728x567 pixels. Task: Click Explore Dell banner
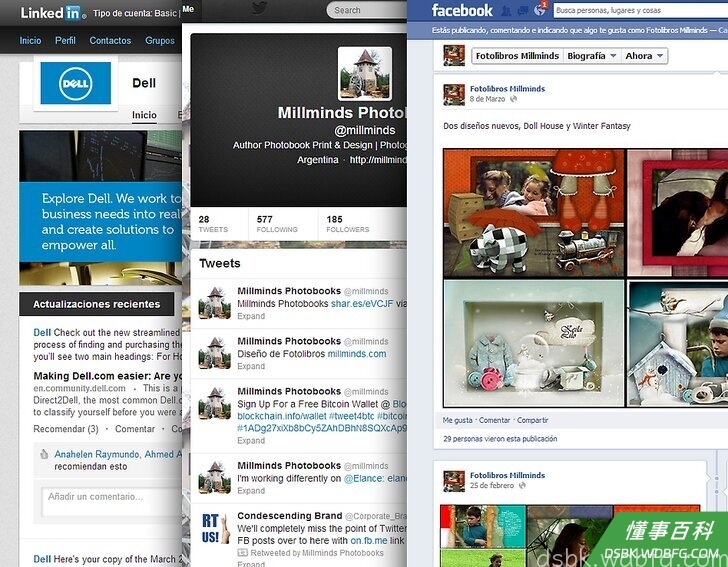pos(100,222)
